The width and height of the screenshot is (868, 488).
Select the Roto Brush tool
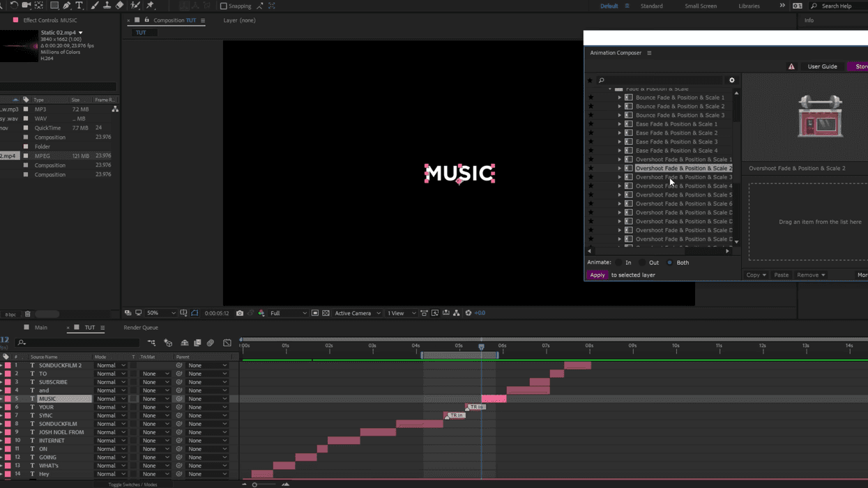pos(135,5)
